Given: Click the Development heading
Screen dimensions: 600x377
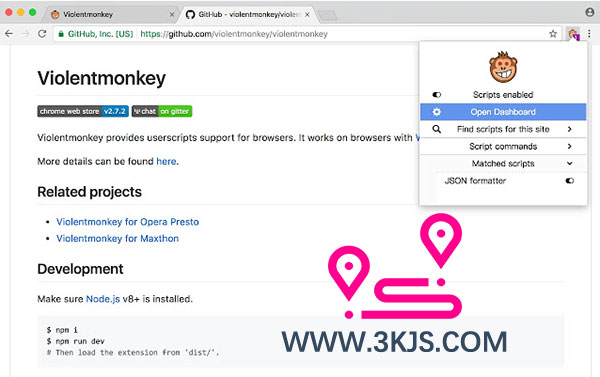Looking at the screenshot, I should (80, 269).
